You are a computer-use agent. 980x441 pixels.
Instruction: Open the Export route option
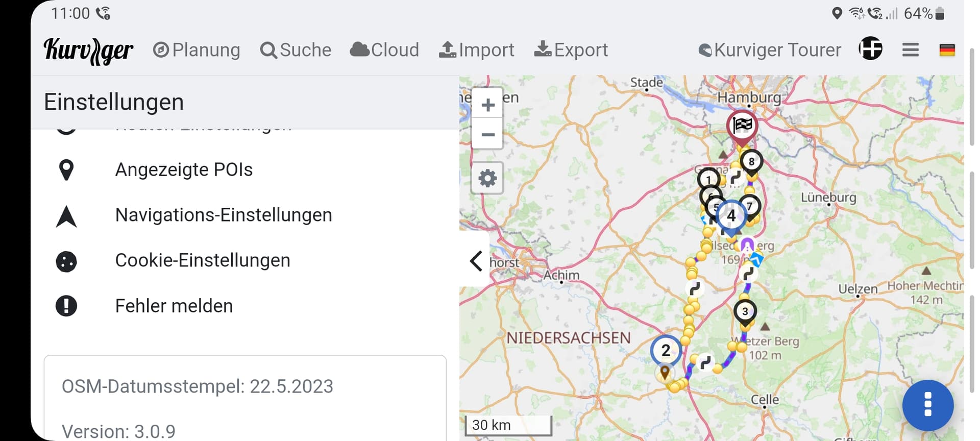coord(571,50)
